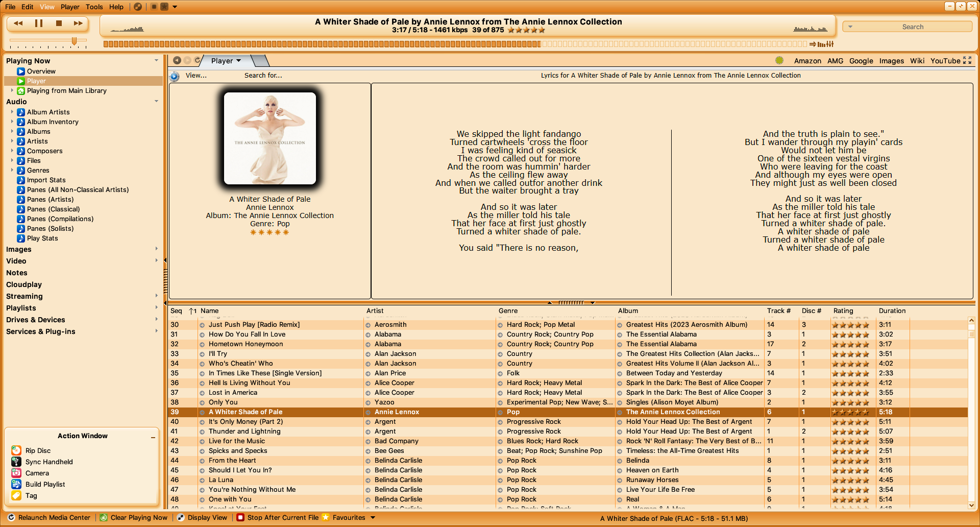980x527 pixels.
Task: Click the Tag action icon
Action: [x=16, y=495]
